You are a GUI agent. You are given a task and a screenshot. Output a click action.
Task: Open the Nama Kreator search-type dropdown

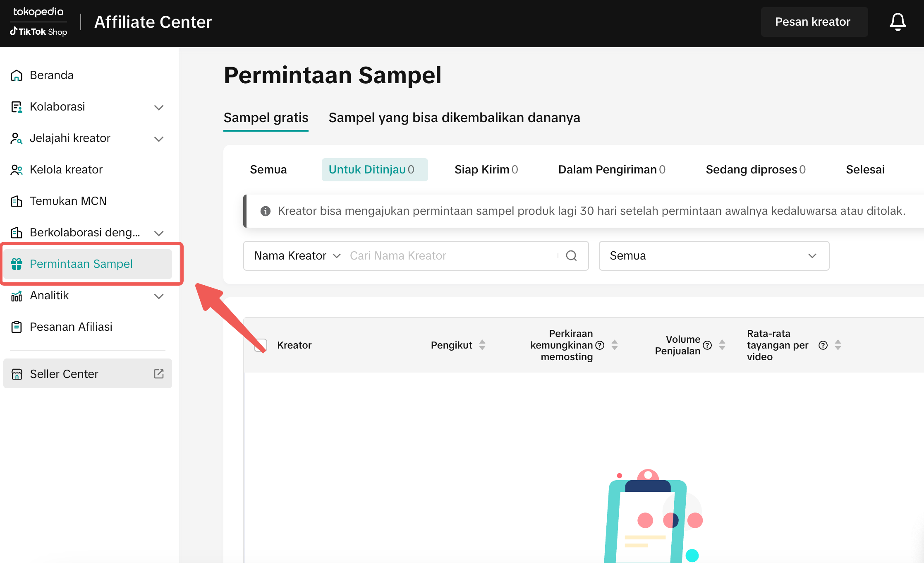297,256
